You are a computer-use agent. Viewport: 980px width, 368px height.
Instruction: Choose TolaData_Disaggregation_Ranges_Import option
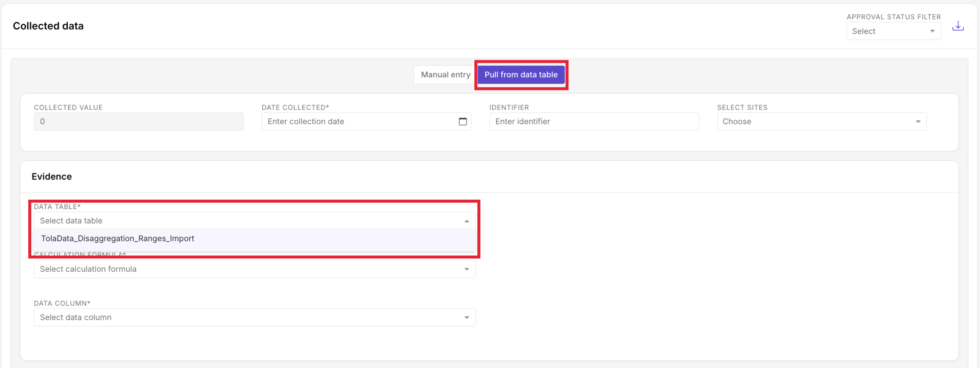[255, 238]
